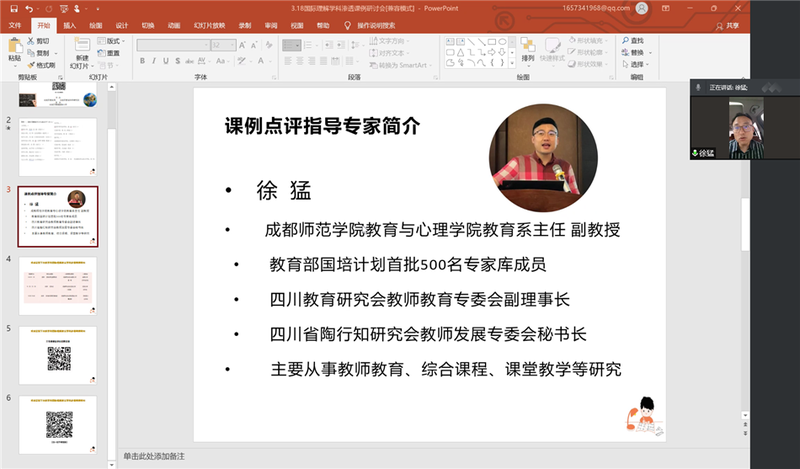800x469 pixels.
Task: Decrease the list indent level
Action: coord(328,45)
